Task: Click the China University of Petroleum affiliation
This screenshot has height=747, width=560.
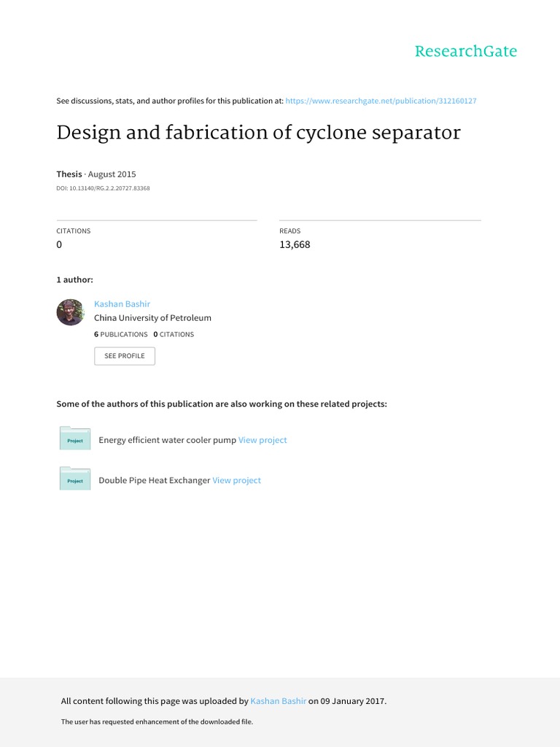Action: click(x=152, y=318)
